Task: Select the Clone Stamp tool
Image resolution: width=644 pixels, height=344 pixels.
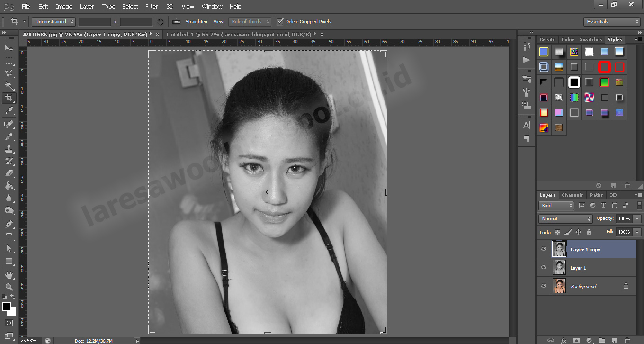Action: (x=9, y=149)
